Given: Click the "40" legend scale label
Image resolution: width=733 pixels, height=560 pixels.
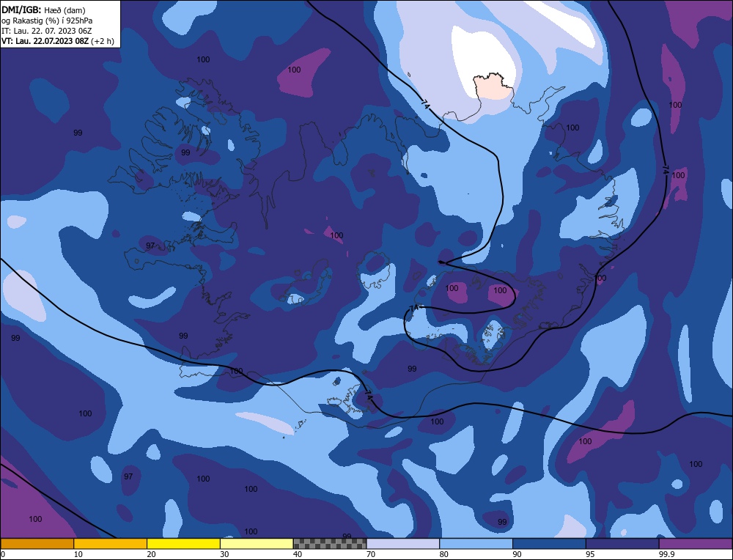Looking at the screenshot, I should tap(298, 554).
